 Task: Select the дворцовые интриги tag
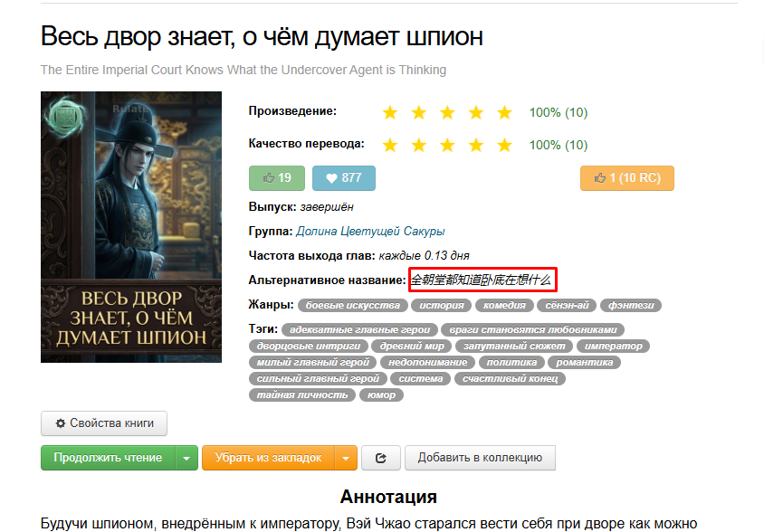coord(309,346)
